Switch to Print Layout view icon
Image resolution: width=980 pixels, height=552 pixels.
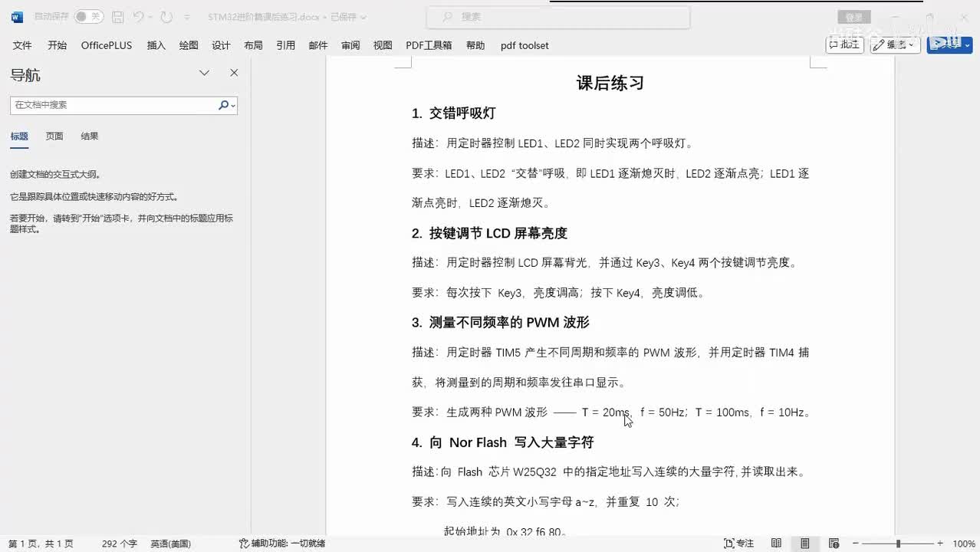804,544
